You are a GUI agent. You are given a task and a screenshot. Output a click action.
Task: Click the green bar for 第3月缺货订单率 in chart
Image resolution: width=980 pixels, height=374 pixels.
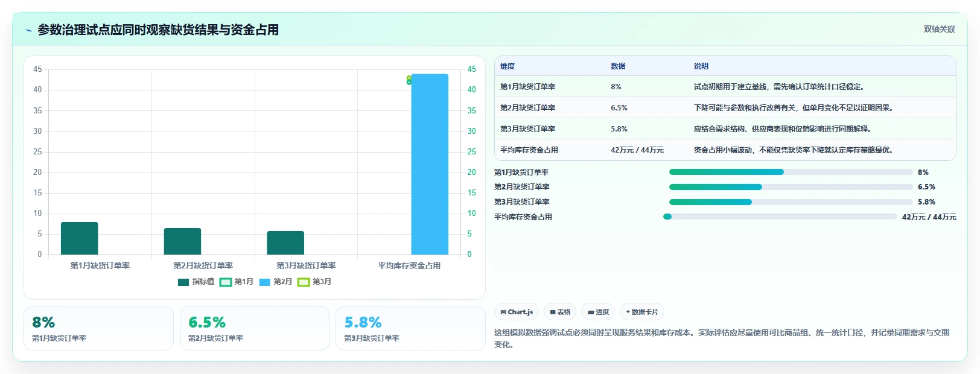(285, 243)
